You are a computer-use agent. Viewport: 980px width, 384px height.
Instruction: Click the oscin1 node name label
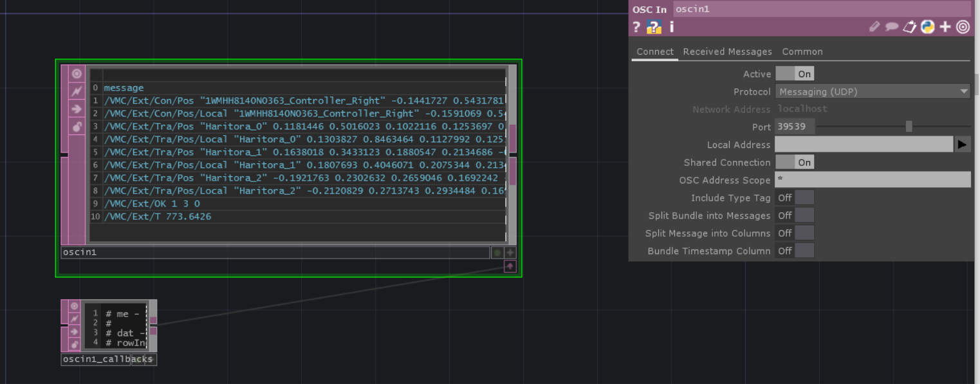click(x=275, y=253)
